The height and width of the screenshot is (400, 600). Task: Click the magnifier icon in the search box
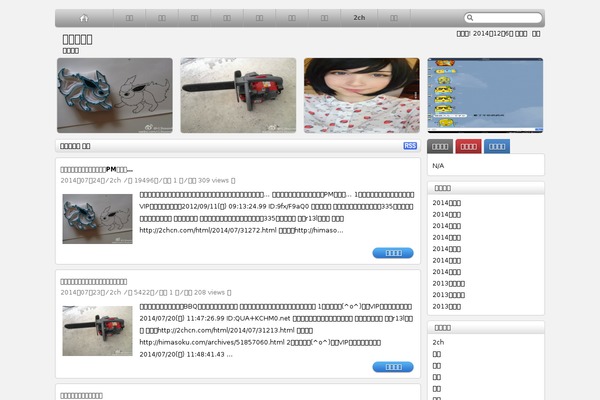[470, 18]
